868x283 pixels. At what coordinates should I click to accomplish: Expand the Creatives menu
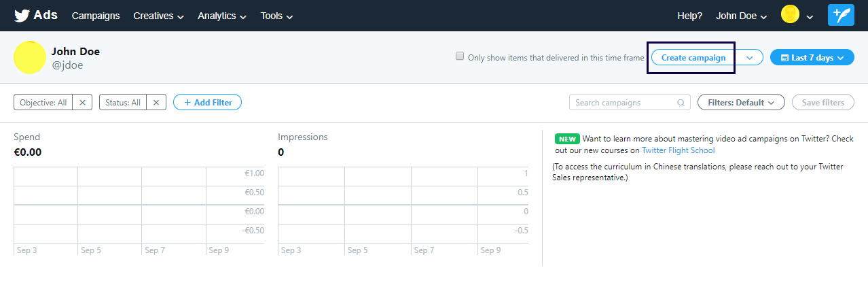[x=158, y=16]
